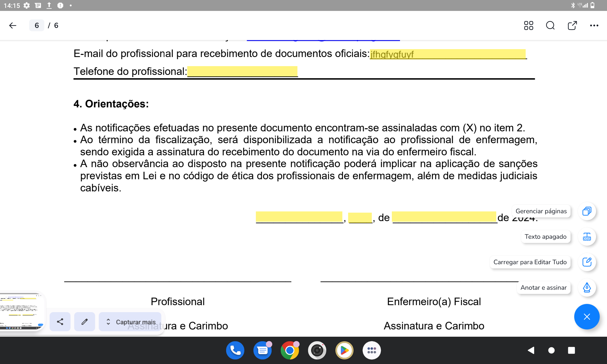Open the Camera app in taskbar
Image resolution: width=607 pixels, height=364 pixels.
[x=317, y=350]
